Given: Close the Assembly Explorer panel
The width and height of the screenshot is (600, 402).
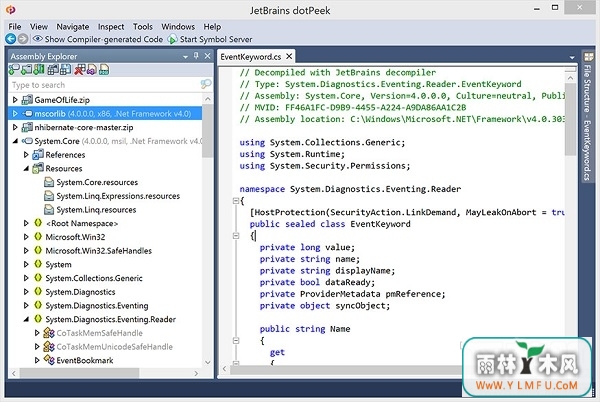Looking at the screenshot, I should pos(207,56).
